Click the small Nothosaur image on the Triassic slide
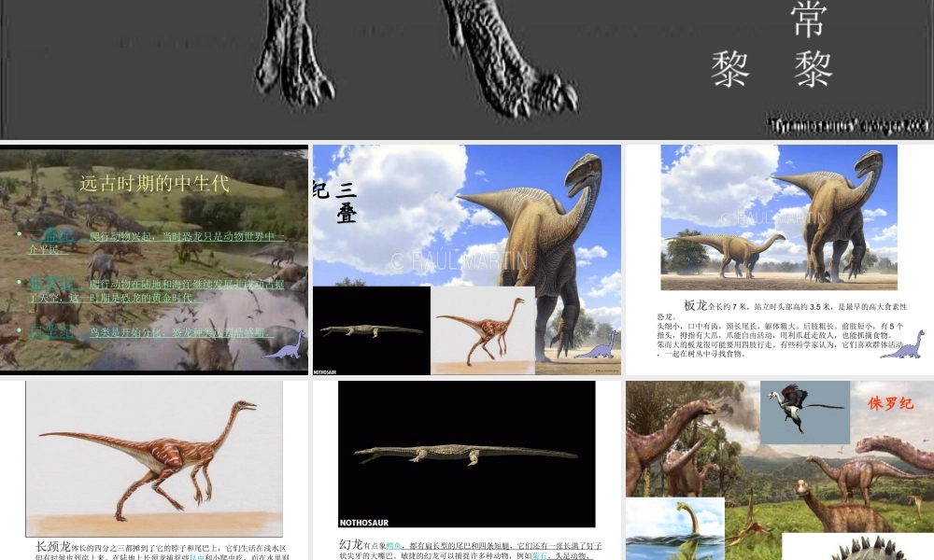Viewport: 934px width, 560px height. [371, 330]
